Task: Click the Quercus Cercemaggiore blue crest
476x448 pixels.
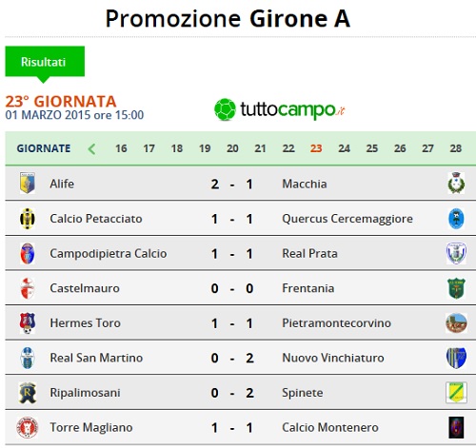Action: coord(456,219)
